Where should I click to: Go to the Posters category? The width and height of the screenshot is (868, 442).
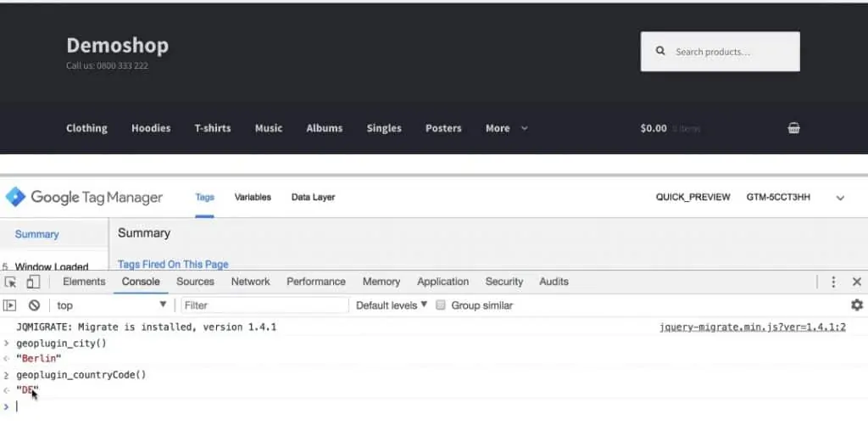click(x=443, y=128)
